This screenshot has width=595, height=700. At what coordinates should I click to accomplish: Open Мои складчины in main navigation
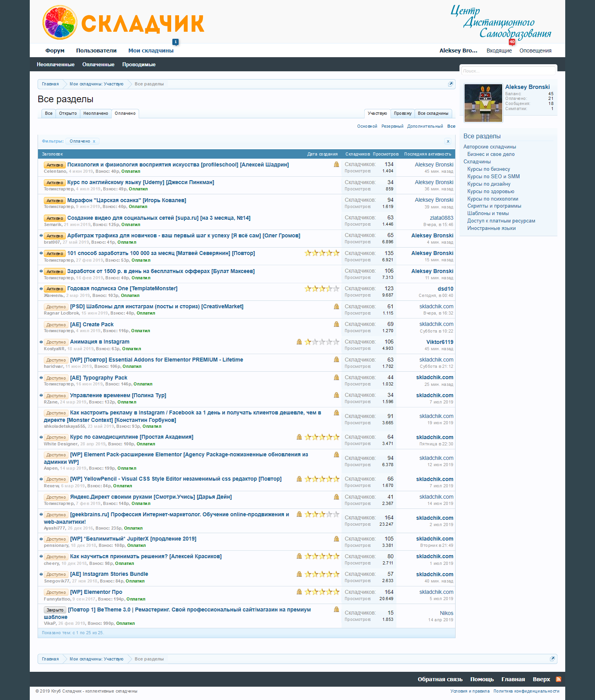click(x=151, y=51)
